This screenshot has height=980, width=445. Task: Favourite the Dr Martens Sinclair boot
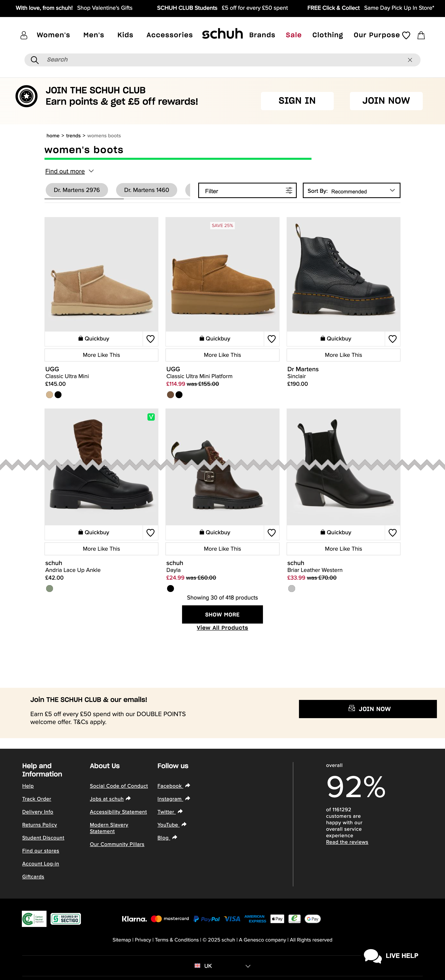pyautogui.click(x=393, y=339)
